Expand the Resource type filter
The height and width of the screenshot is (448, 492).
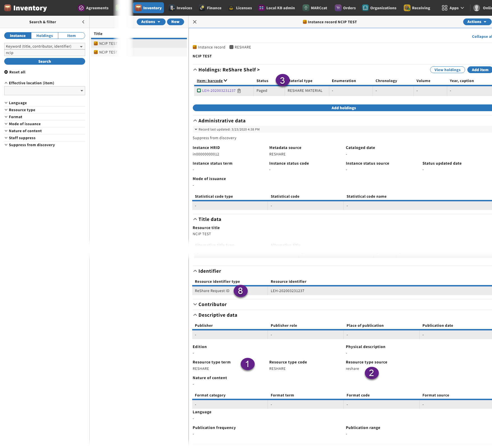click(20, 110)
